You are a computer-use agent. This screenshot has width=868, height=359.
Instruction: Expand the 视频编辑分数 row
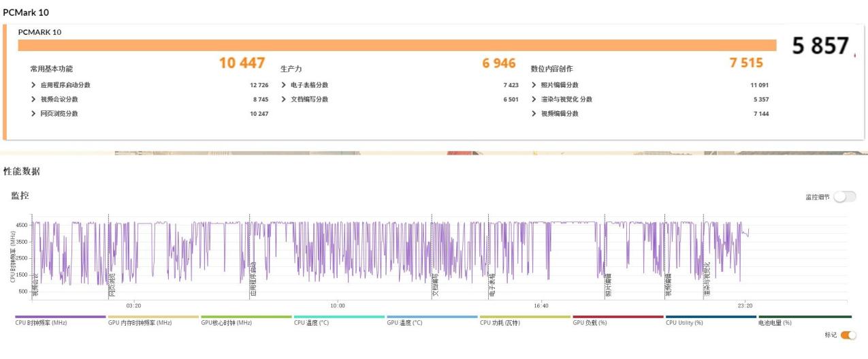click(x=534, y=114)
